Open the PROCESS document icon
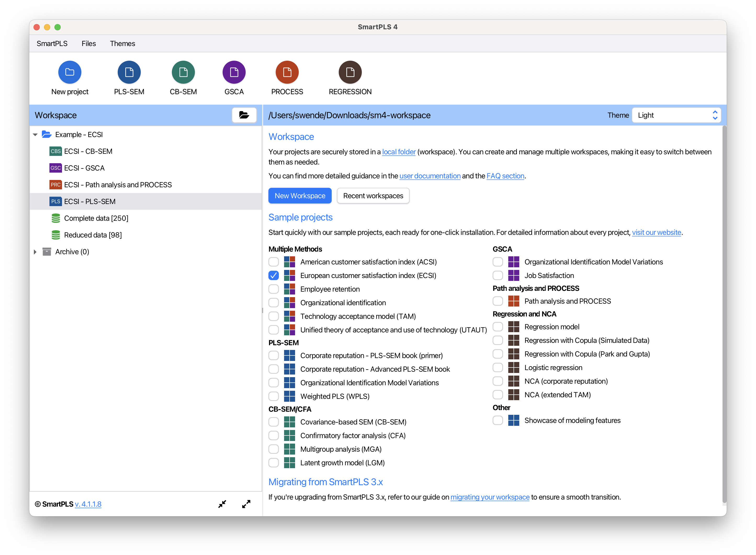The width and height of the screenshot is (756, 555). click(x=287, y=72)
